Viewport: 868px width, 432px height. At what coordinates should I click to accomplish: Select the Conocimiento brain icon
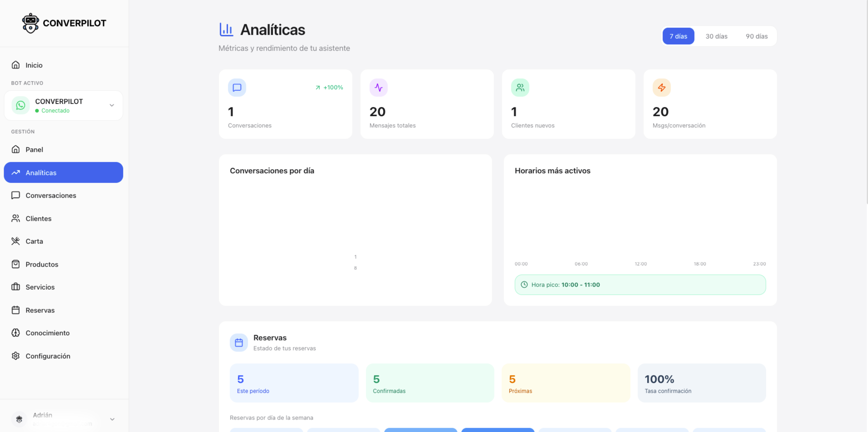click(16, 333)
